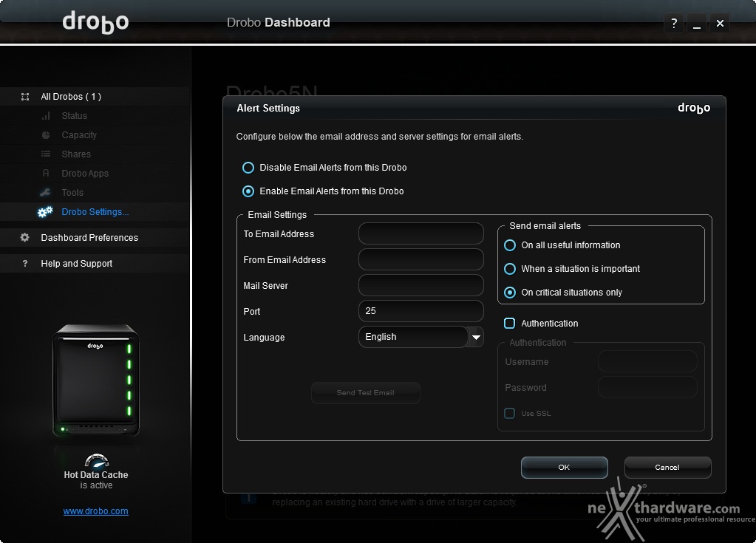Click the Capacity pie-chart icon
756x543 pixels.
(46, 135)
